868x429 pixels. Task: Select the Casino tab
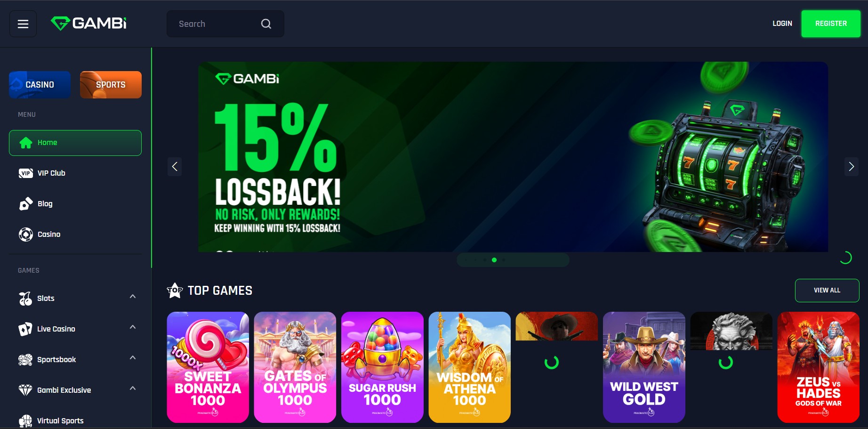(40, 85)
